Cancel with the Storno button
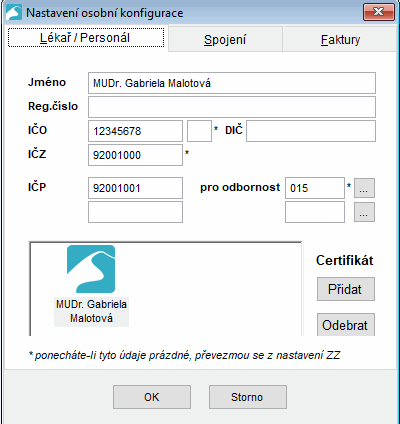The width and height of the screenshot is (400, 424). (248, 397)
